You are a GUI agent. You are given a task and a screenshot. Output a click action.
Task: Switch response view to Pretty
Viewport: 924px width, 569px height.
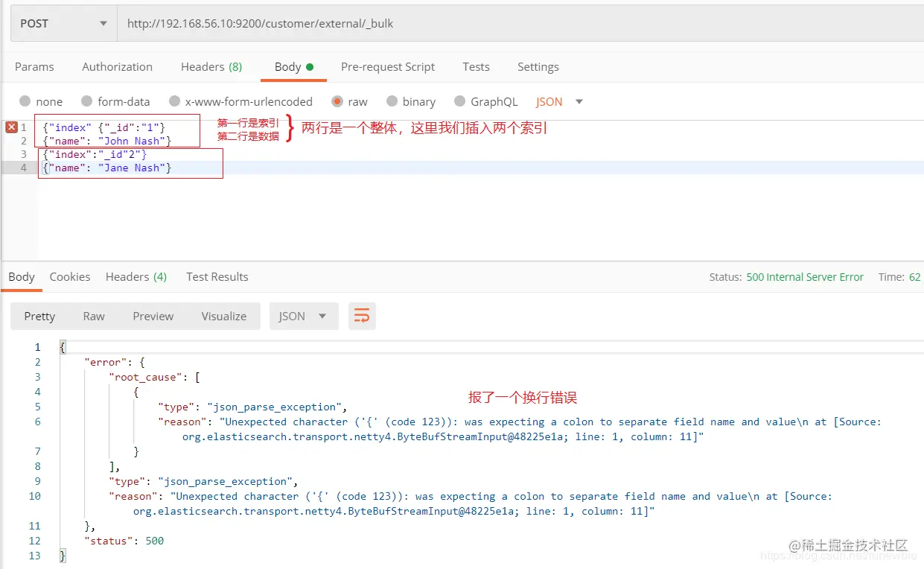tap(39, 317)
